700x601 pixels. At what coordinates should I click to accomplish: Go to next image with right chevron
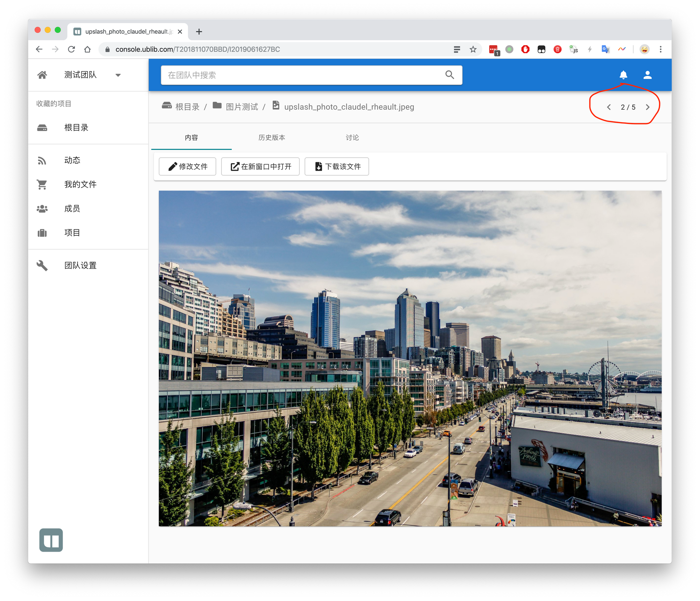(647, 107)
